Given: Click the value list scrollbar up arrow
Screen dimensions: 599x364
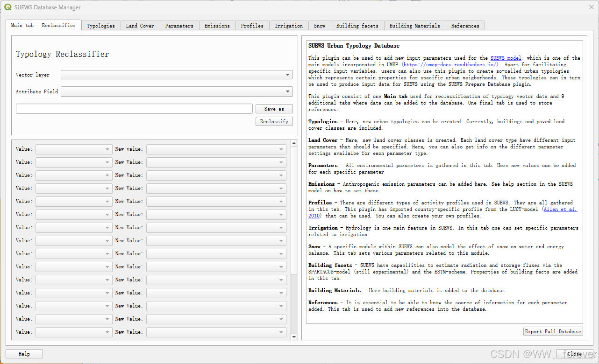Looking at the screenshot, I should click(294, 143).
